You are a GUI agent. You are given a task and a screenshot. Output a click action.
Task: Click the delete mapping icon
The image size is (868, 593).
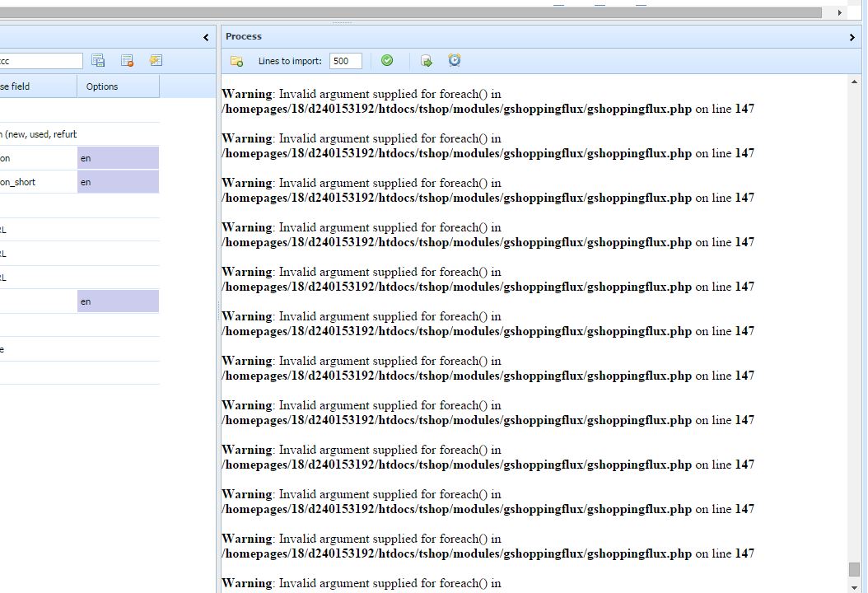(x=127, y=61)
